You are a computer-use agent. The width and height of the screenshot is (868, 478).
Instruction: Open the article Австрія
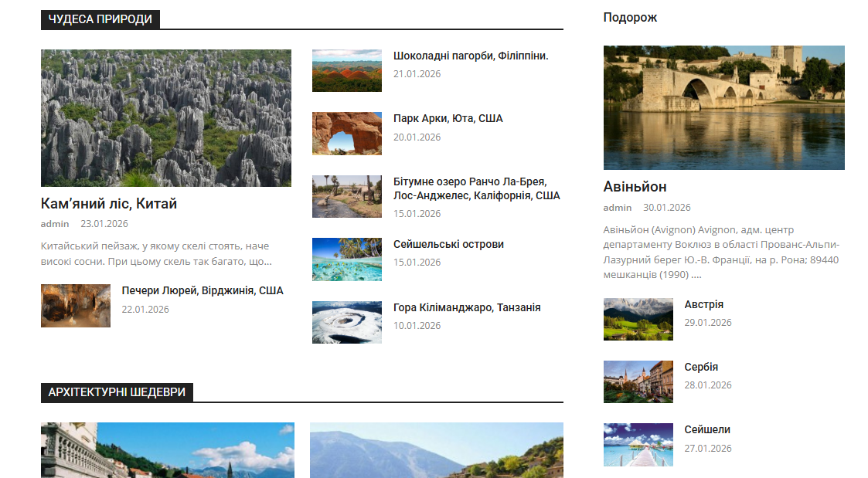[704, 304]
